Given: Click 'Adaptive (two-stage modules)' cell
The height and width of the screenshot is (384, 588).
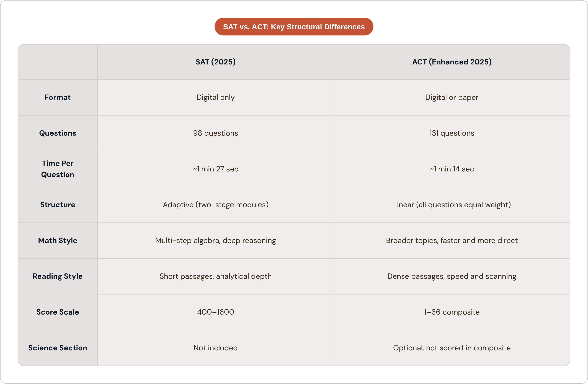Looking at the screenshot, I should tap(216, 205).
